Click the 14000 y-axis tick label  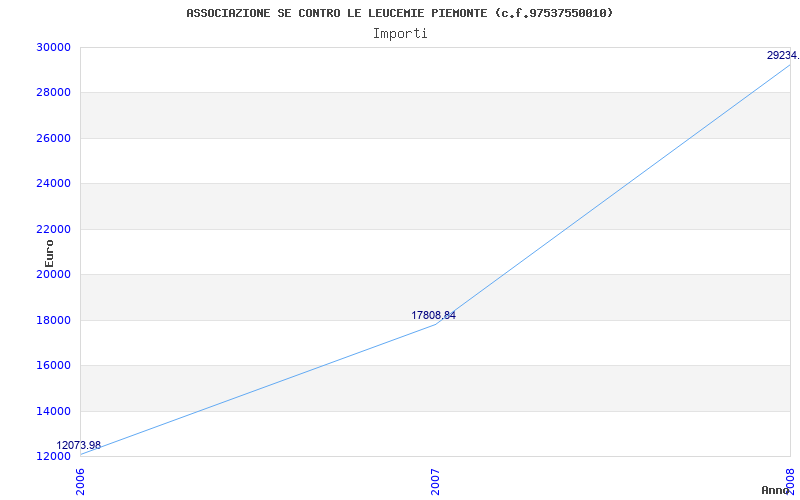[53, 411]
